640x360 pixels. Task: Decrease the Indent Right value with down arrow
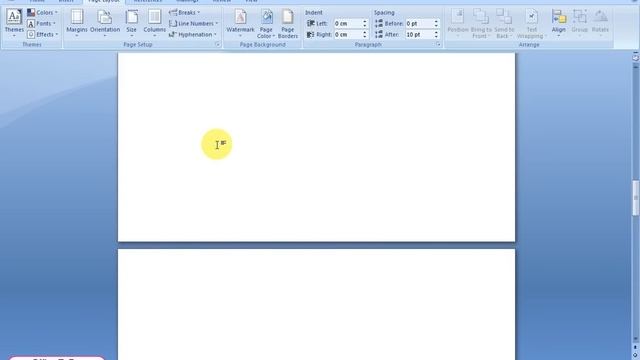(365, 37)
